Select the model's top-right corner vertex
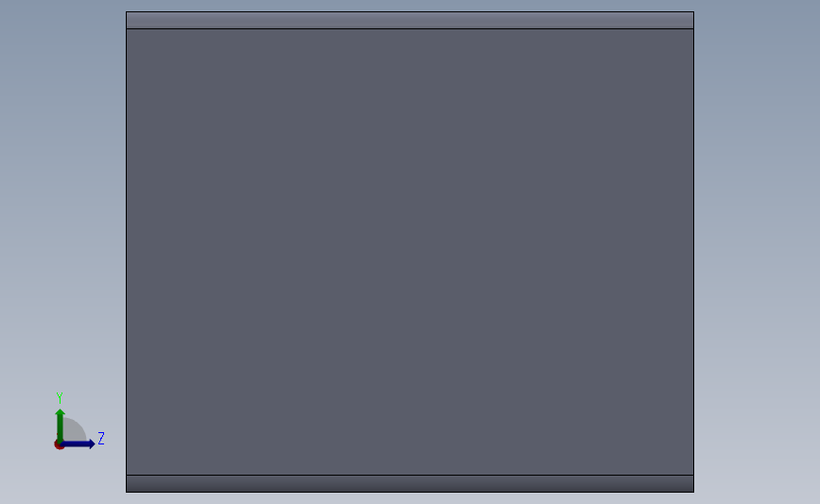820x504 pixels. (x=693, y=12)
